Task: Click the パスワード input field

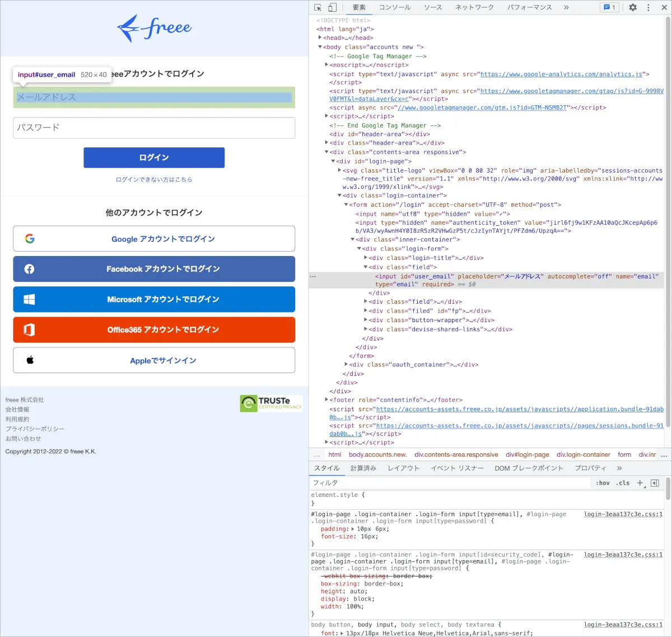Action: point(154,128)
